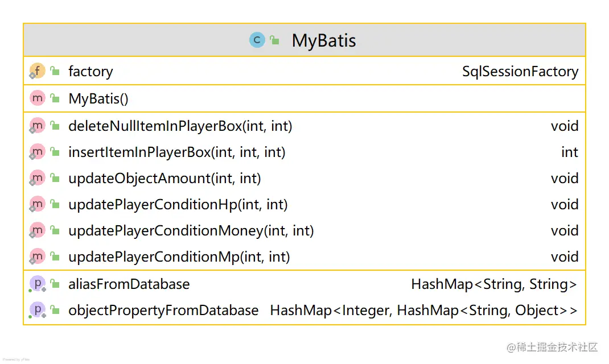Click the green visibility icon next to MyBatis()

coord(55,98)
